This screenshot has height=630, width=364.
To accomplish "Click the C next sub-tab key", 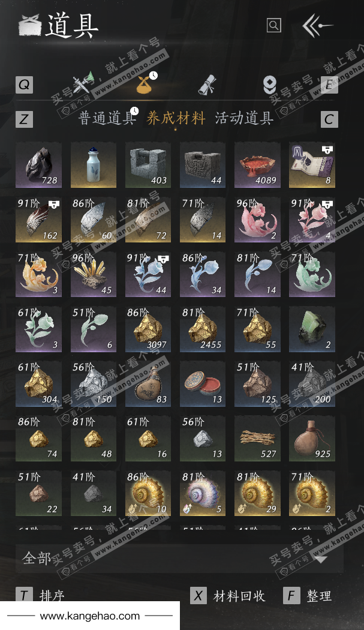I will 329,119.
